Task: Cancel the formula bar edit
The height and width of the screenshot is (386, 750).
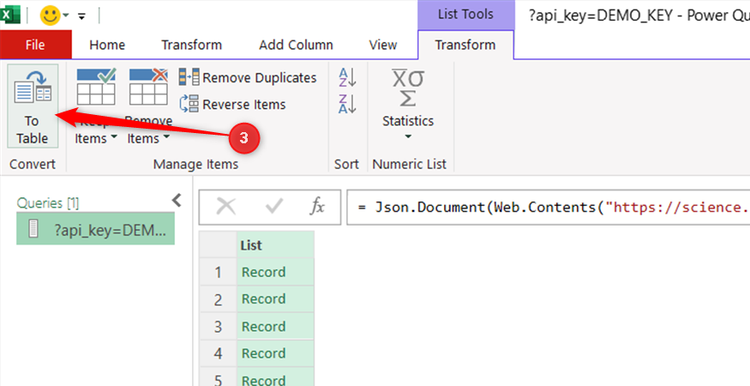Action: click(x=226, y=207)
